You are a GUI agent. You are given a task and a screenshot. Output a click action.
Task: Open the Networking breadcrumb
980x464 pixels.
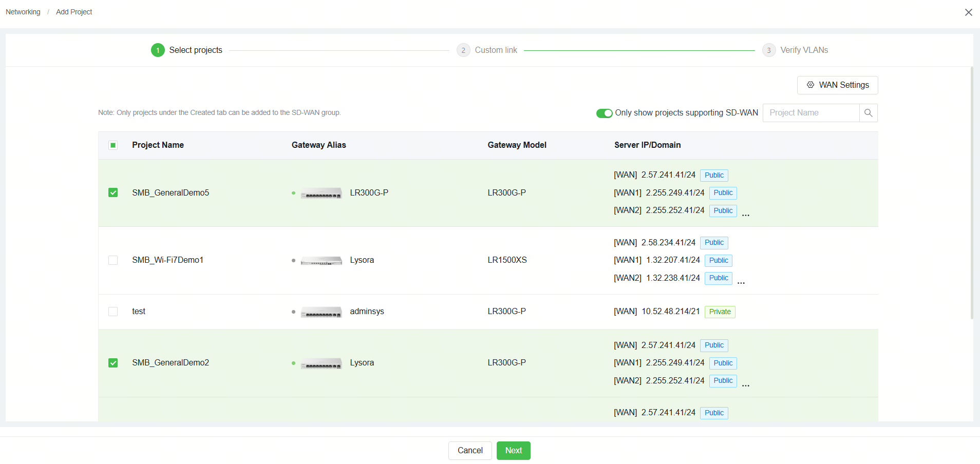[23, 12]
